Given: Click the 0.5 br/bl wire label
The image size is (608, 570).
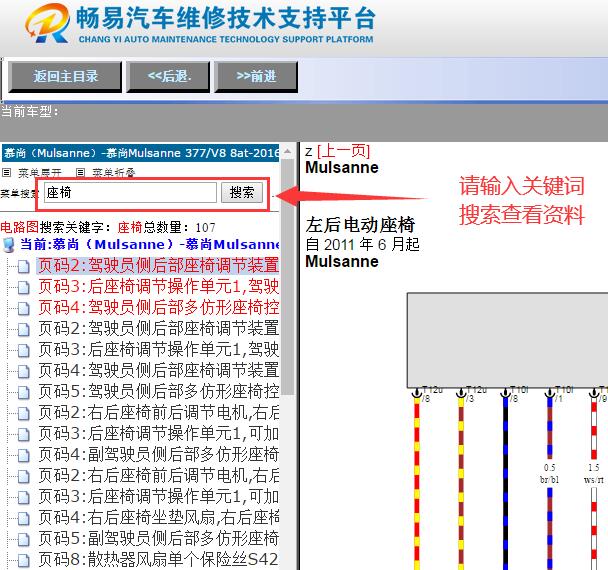Looking at the screenshot, I should [549, 473].
